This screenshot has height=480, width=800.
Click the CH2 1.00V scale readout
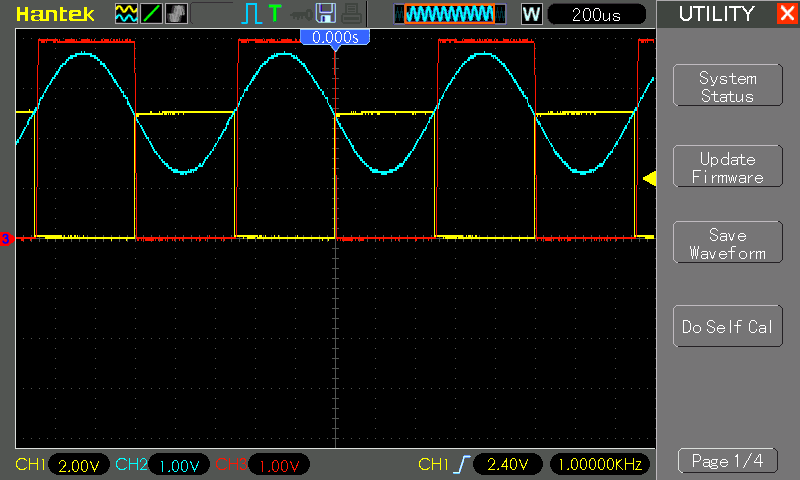coord(179,465)
